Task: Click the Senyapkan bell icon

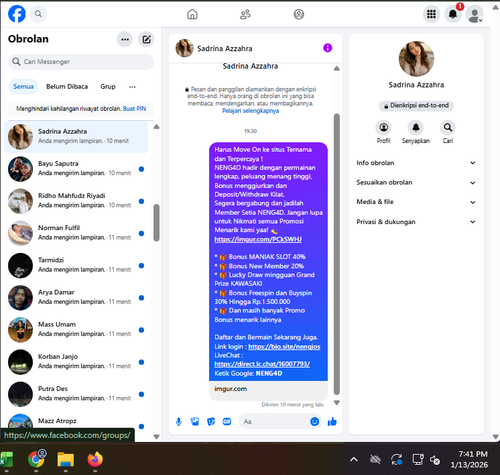Action: point(416,128)
